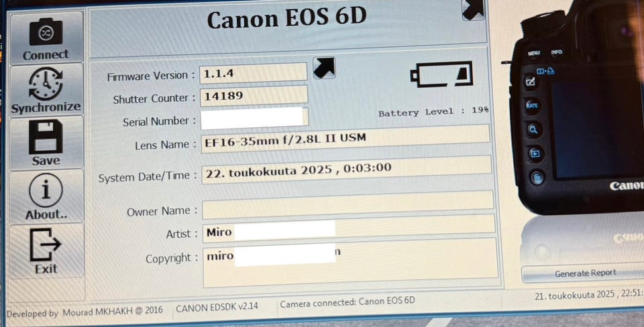Click the System Date/Time field
The width and height of the screenshot is (644, 327).
tap(347, 170)
